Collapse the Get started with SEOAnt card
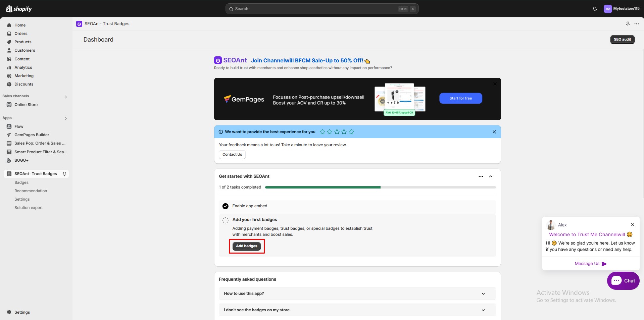Viewport: 644px width, 320px height. click(x=491, y=176)
